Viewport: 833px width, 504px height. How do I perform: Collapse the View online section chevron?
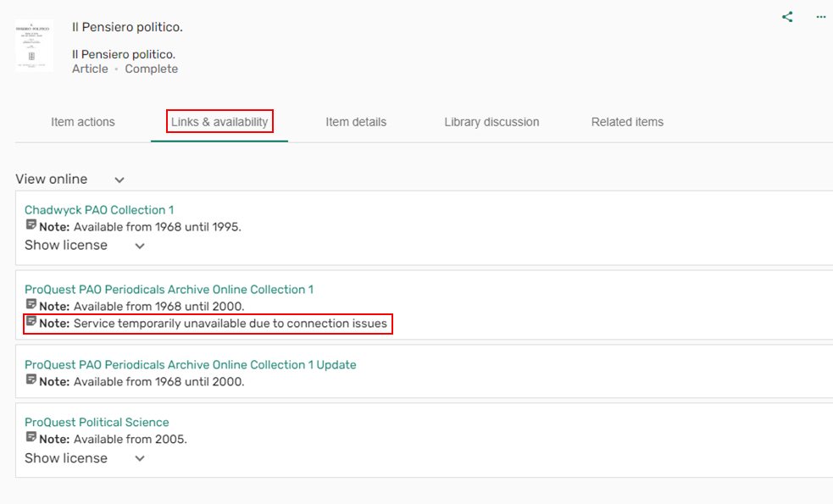click(x=119, y=180)
